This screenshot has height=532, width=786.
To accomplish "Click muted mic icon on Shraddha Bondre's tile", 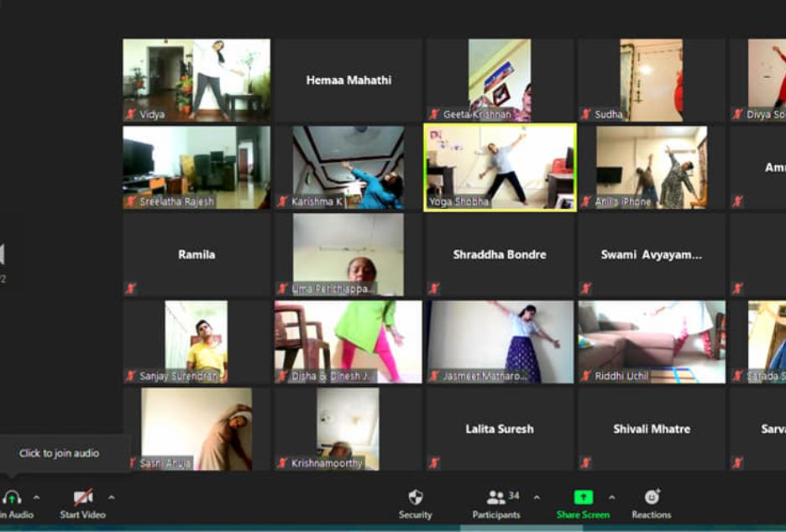I will pyautogui.click(x=434, y=289).
